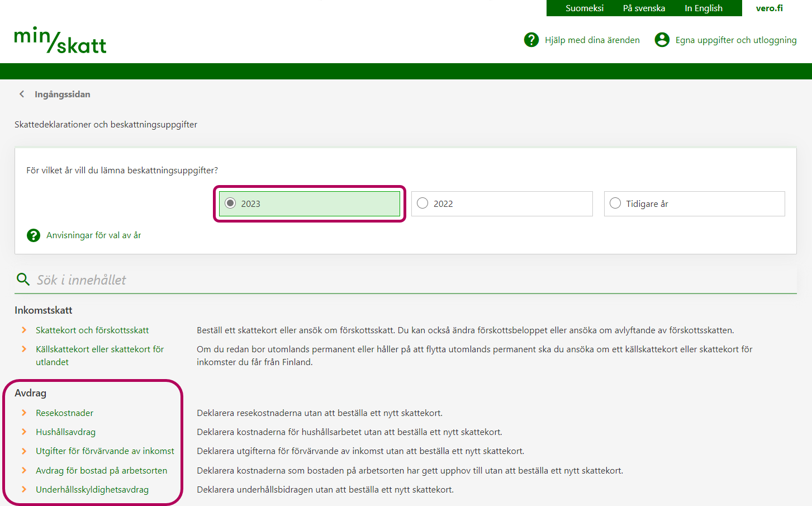Screen dimensions: 812x506
Task: Click the user profile icon
Action: (x=662, y=40)
